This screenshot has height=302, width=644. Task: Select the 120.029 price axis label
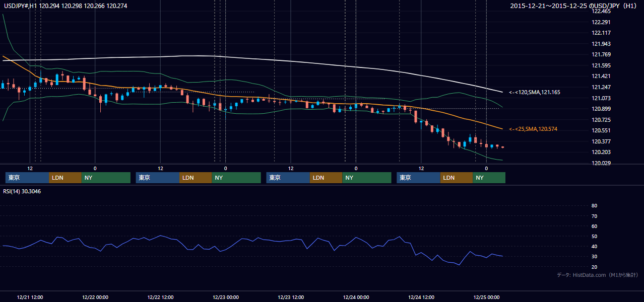coord(601,163)
